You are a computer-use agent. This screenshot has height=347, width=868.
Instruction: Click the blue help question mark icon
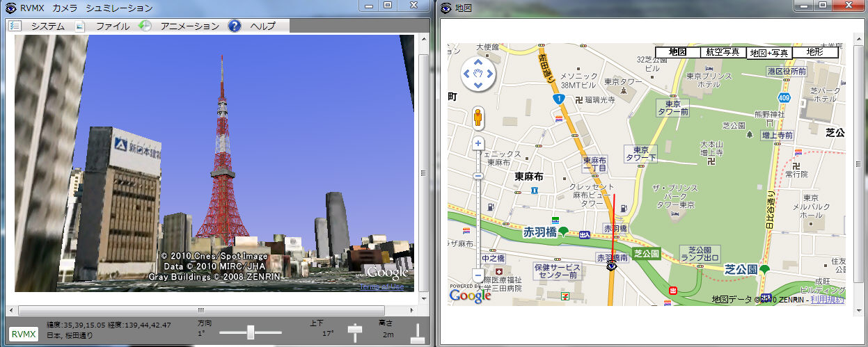pos(235,26)
